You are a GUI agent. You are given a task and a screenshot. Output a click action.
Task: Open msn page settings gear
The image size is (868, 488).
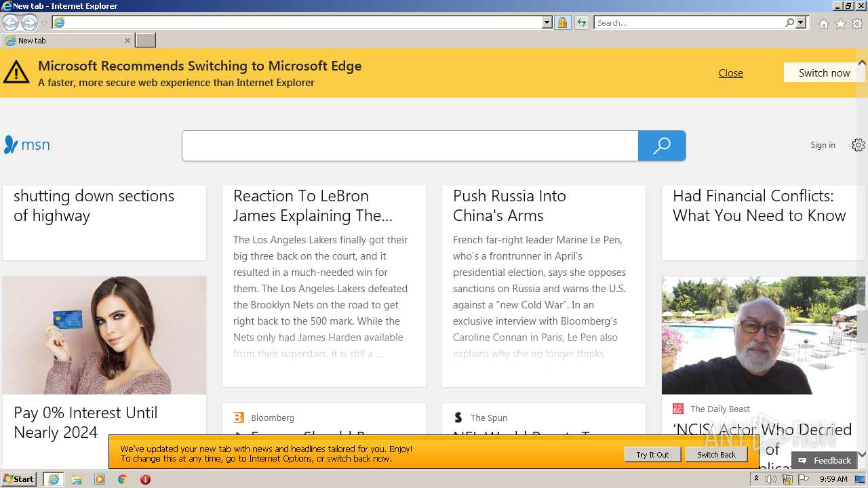click(859, 145)
